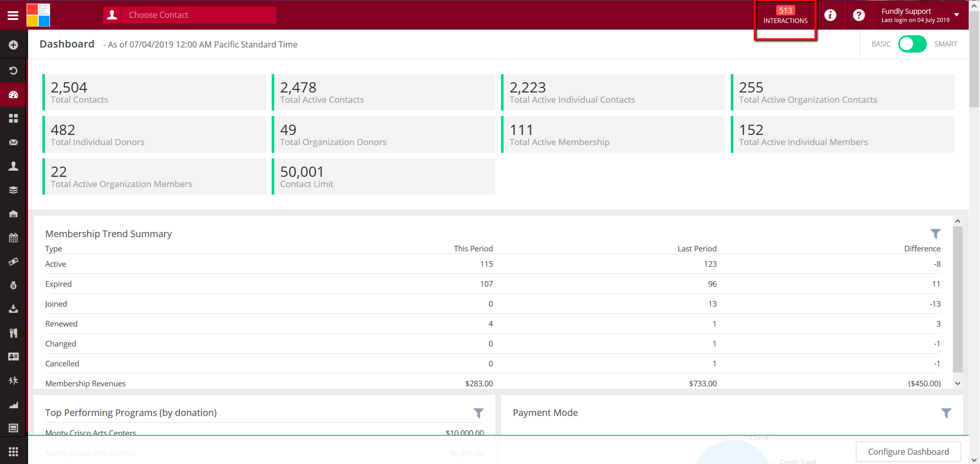
Task: Click the undo/recent history sidebar icon
Action: coord(13,70)
